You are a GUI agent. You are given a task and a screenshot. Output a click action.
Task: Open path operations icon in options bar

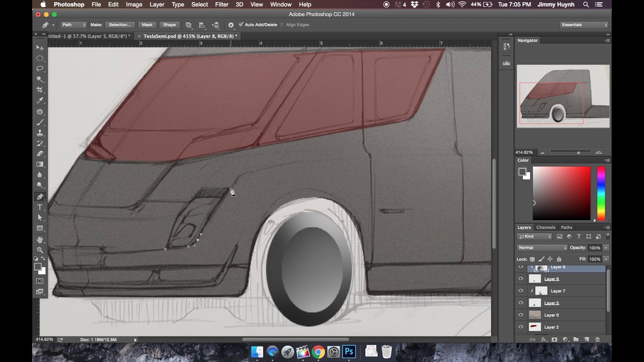[x=188, y=25]
